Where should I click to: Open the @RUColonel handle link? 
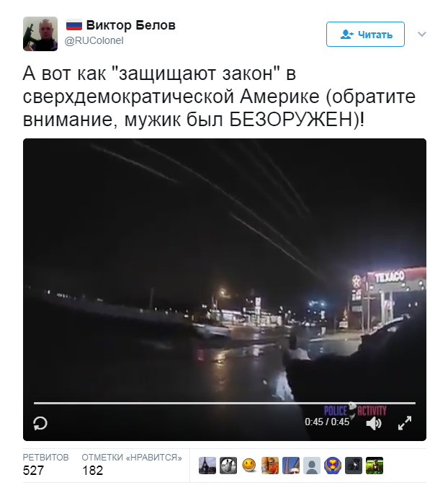94,40
